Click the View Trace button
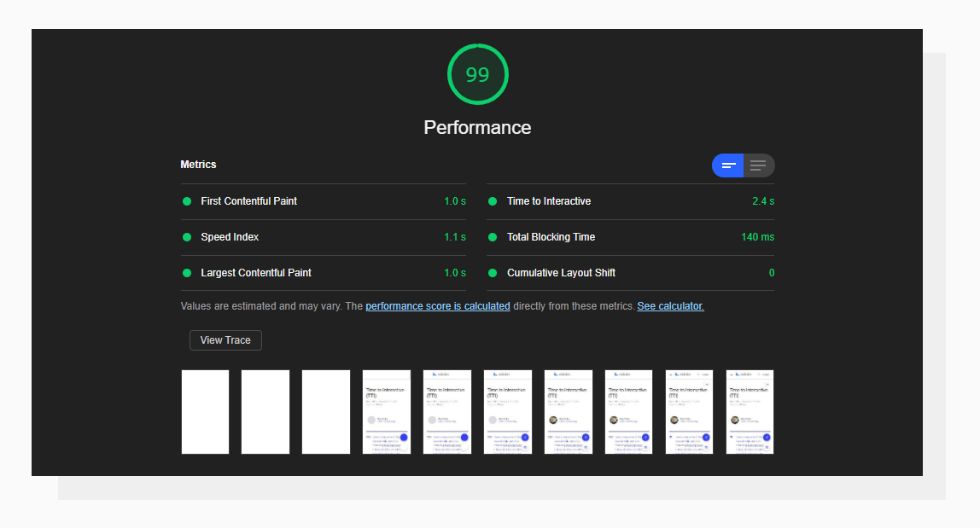The image size is (980, 528). click(x=225, y=339)
